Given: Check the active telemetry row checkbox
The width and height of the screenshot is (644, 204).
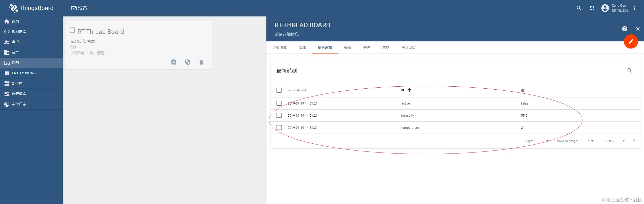Looking at the screenshot, I should (279, 103).
